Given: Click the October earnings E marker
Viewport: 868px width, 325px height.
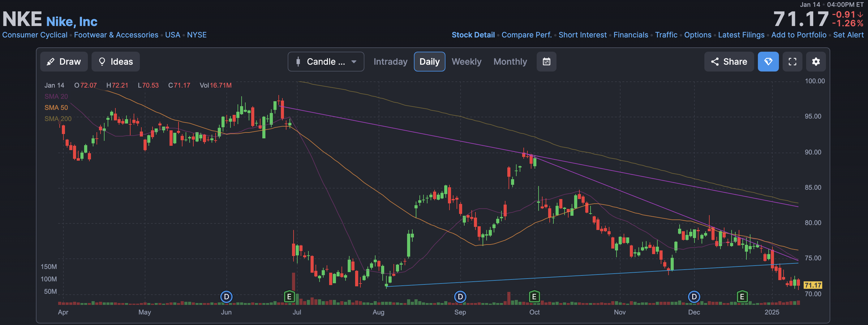Looking at the screenshot, I should (x=535, y=297).
